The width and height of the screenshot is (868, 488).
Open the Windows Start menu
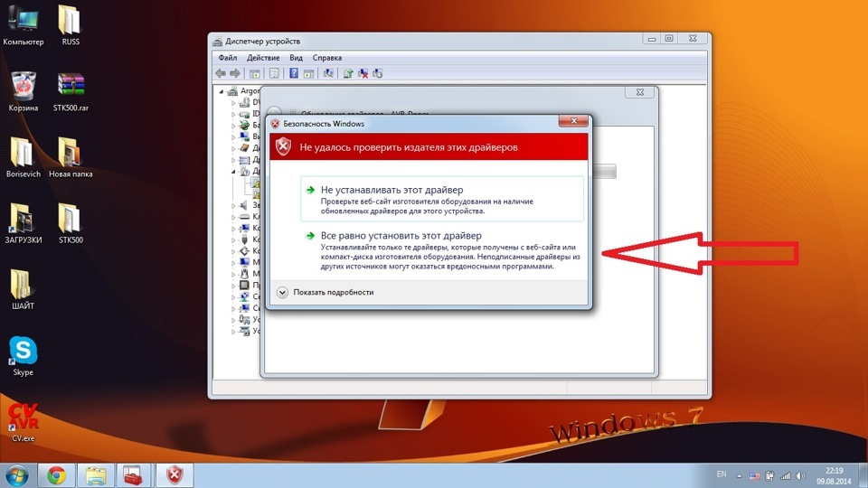pyautogui.click(x=16, y=475)
